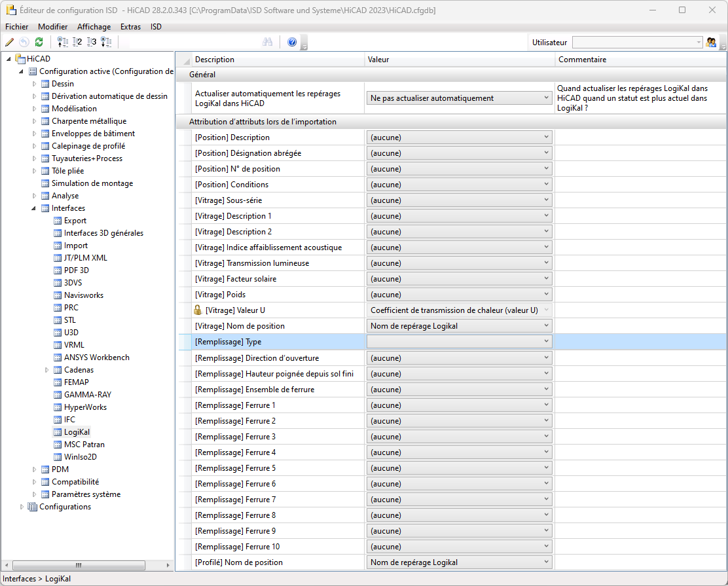The image size is (728, 586).
Task: Open [Vitrage] Nom de position dropdown
Action: pyautogui.click(x=459, y=326)
